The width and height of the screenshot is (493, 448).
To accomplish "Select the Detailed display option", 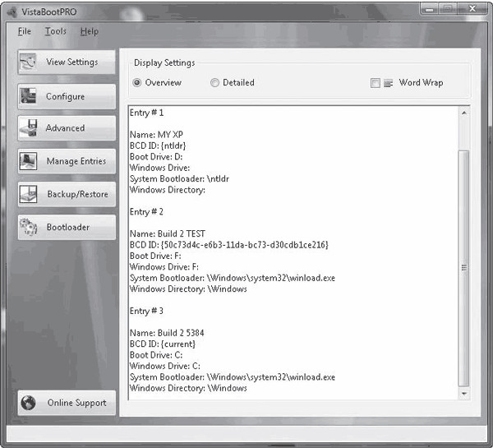I will 215,83.
